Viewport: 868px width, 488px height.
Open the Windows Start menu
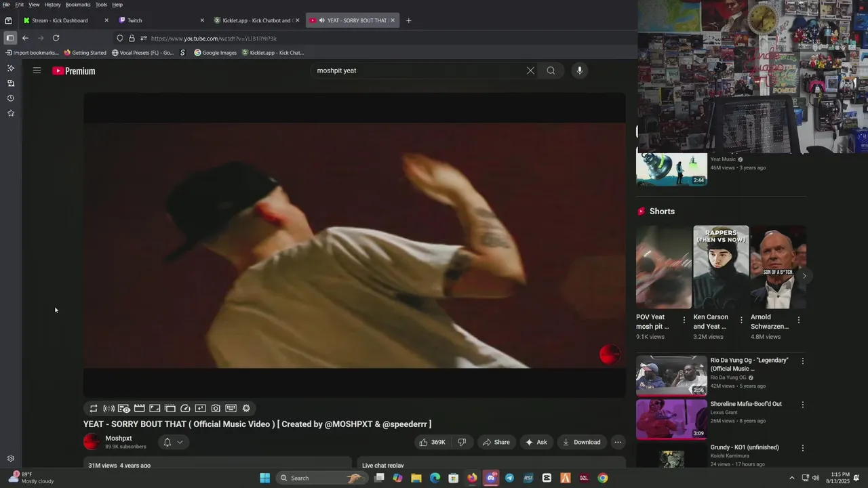click(264, 478)
